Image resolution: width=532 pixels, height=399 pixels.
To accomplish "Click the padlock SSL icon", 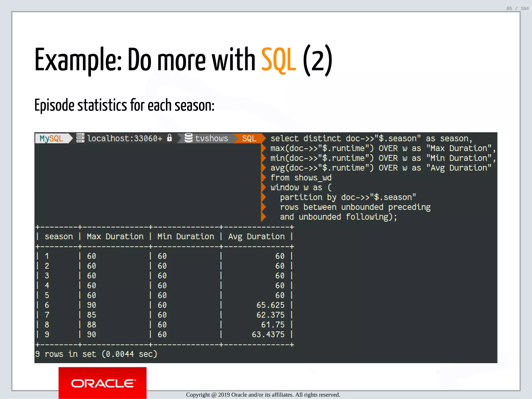I will point(169,138).
